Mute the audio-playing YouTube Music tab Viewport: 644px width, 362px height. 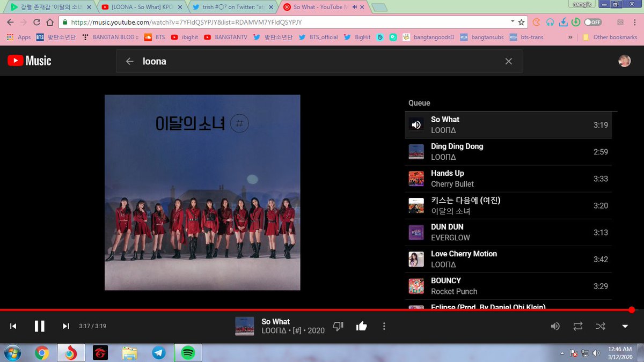coord(354,7)
